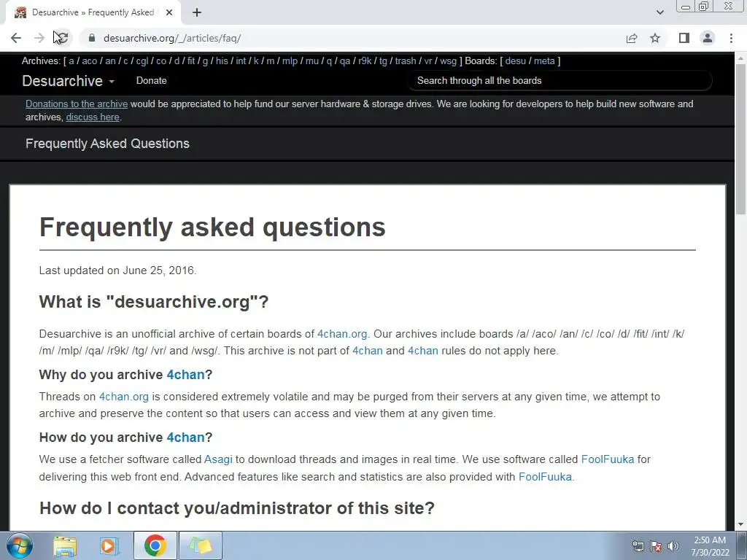Click the scrollbar down arrow
The height and width of the screenshot is (560, 747).
tap(740, 525)
